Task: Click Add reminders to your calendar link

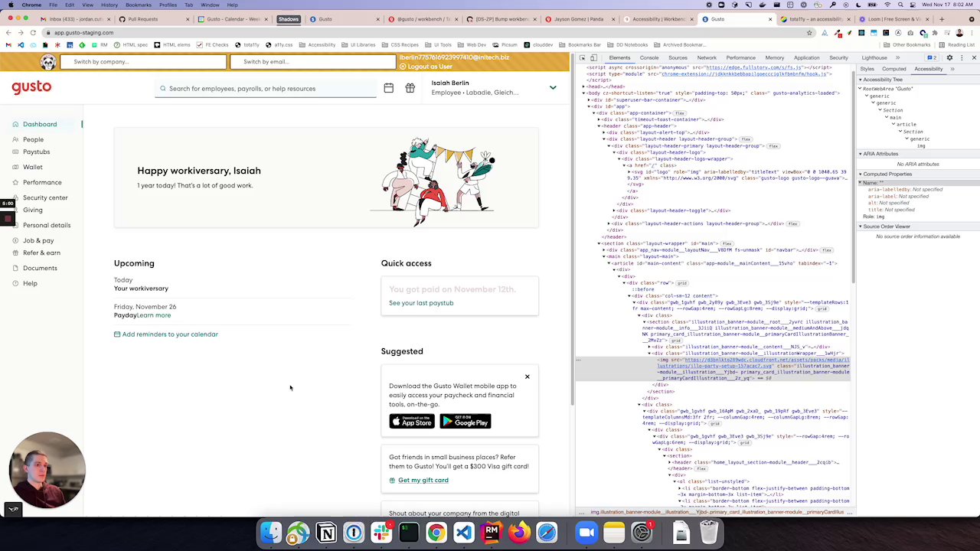Action: [165, 334]
